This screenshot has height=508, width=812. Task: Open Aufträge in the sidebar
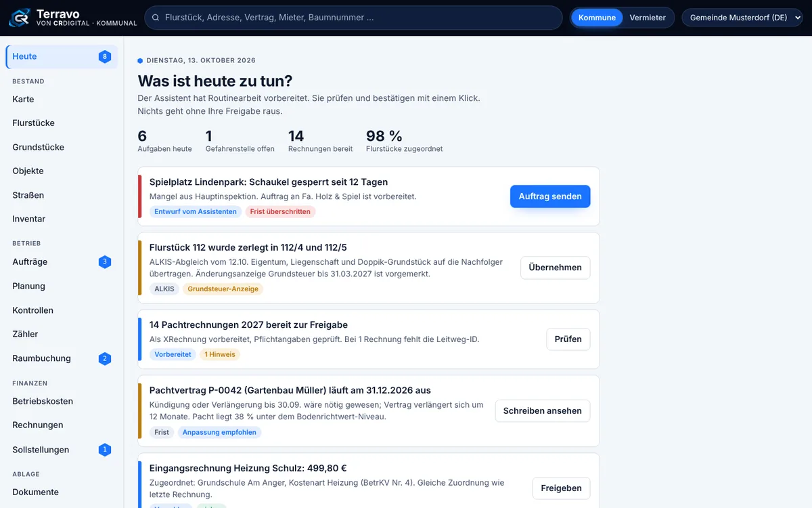[x=62, y=262]
